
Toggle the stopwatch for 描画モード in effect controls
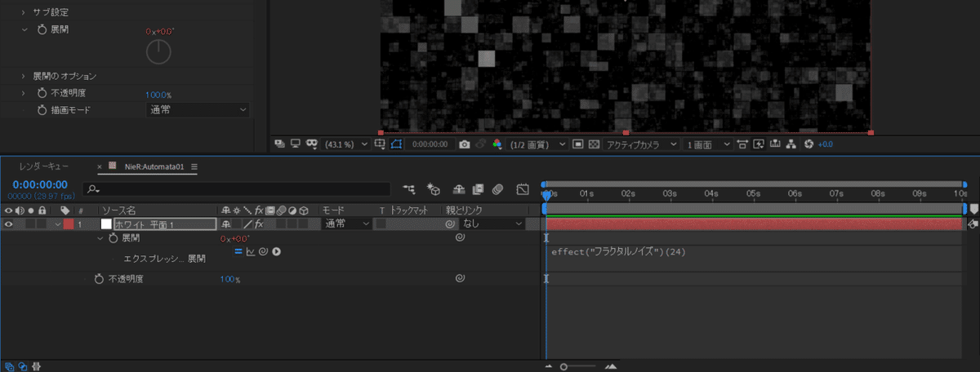click(x=42, y=109)
